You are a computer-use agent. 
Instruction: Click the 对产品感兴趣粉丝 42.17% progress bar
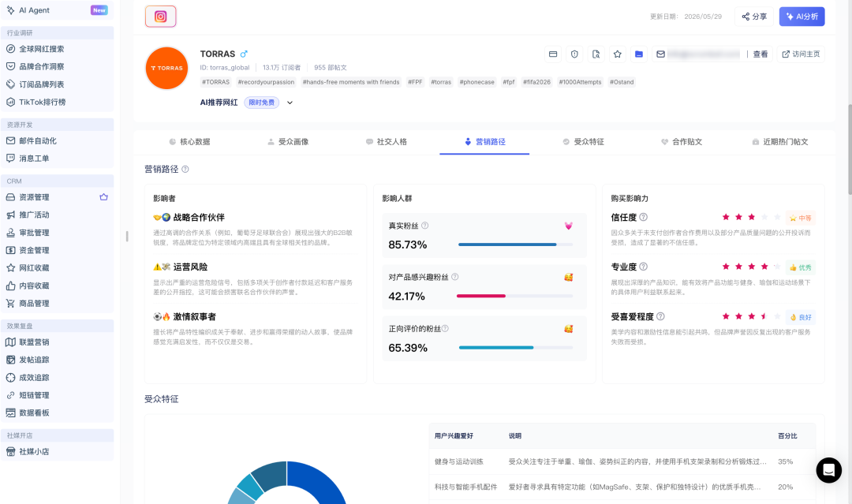516,296
